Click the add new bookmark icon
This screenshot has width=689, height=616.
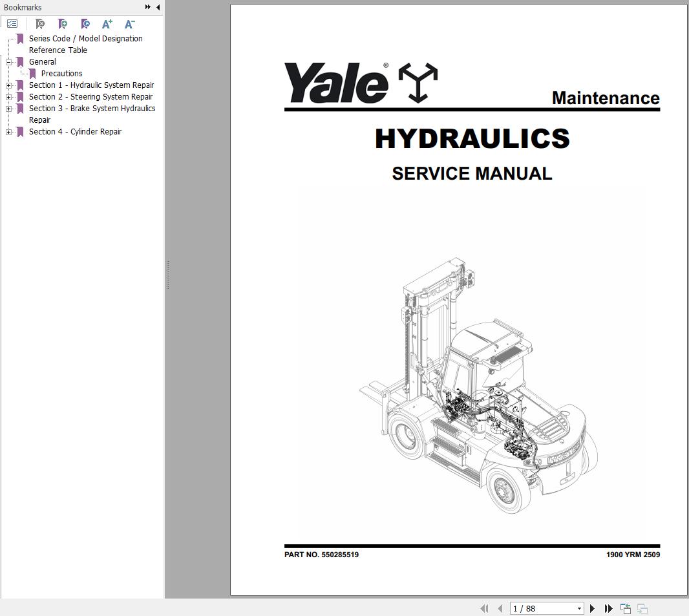click(63, 24)
